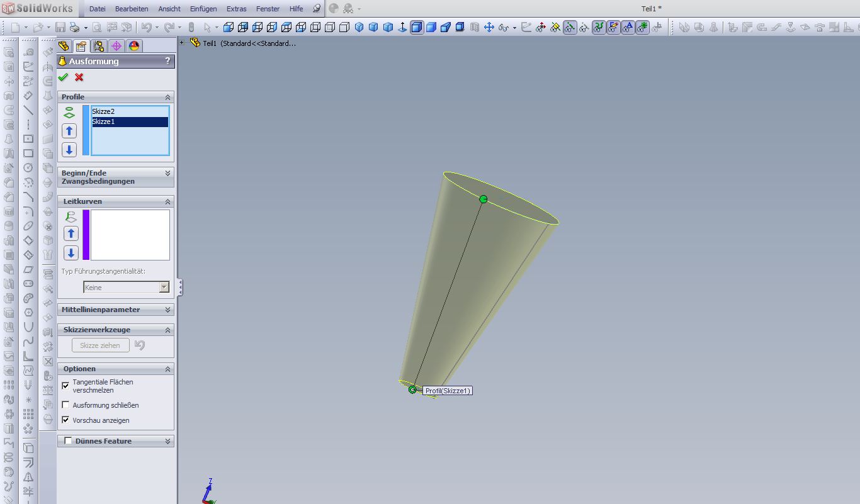Click the green connector on Skizze1 profile
860x504 pixels.
click(x=412, y=389)
